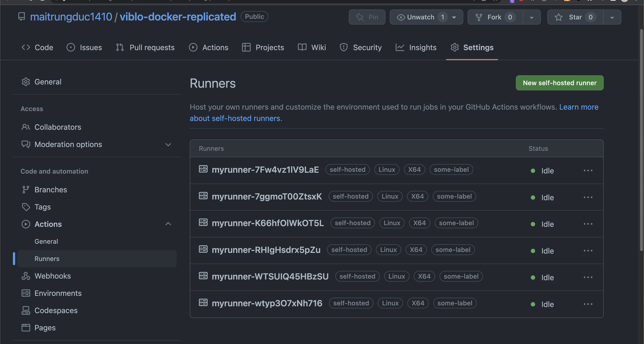Image resolution: width=644 pixels, height=344 pixels.
Task: Open menu for runner myrunner-7Fw4vz1lV9LaE
Action: click(588, 171)
